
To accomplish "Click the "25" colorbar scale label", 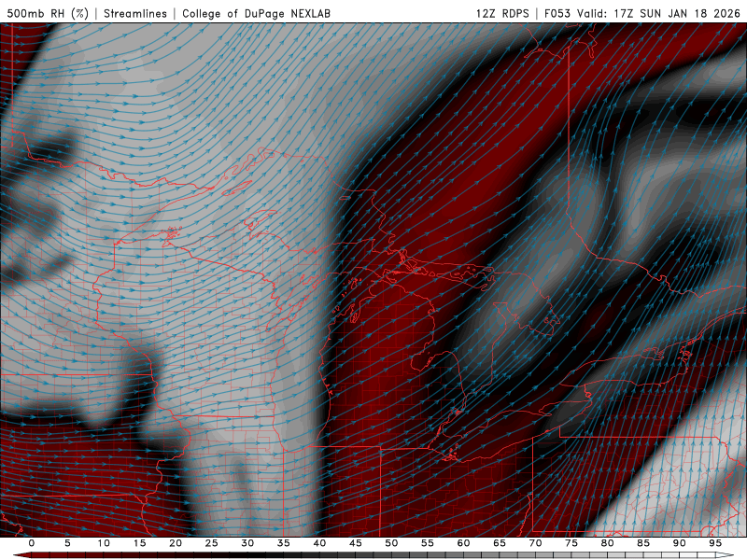I will click(x=212, y=543).
